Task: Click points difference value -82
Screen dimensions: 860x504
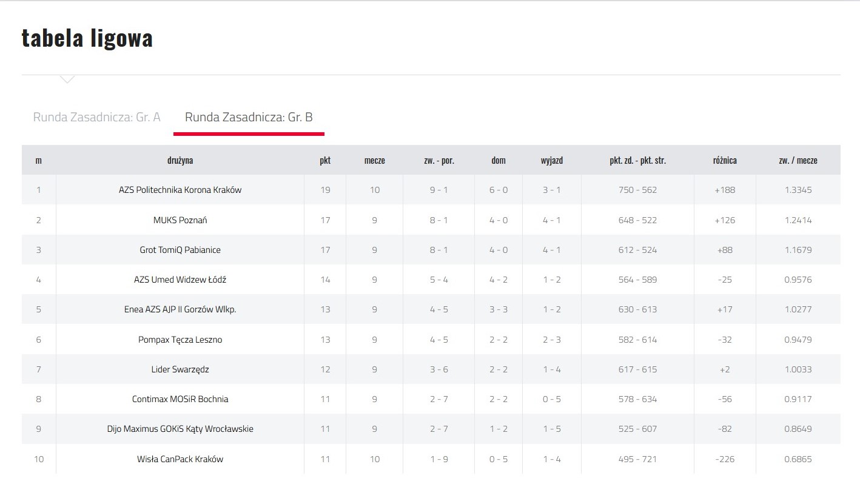Action: pos(725,429)
